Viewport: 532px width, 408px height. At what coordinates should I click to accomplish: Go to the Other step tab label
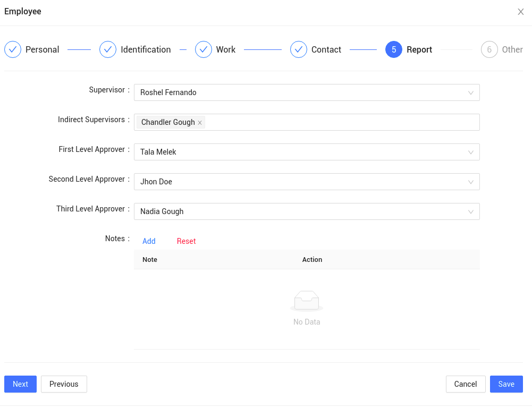[x=512, y=49]
